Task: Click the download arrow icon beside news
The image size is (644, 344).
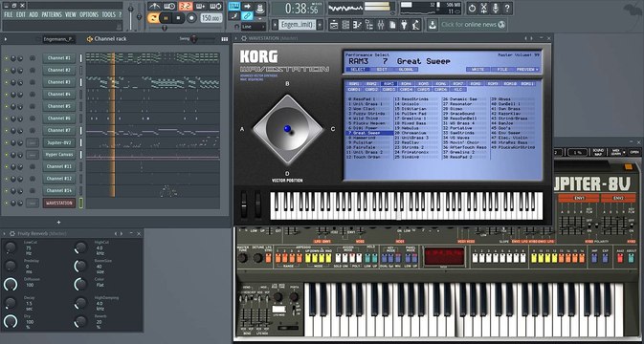Action: coord(433,25)
